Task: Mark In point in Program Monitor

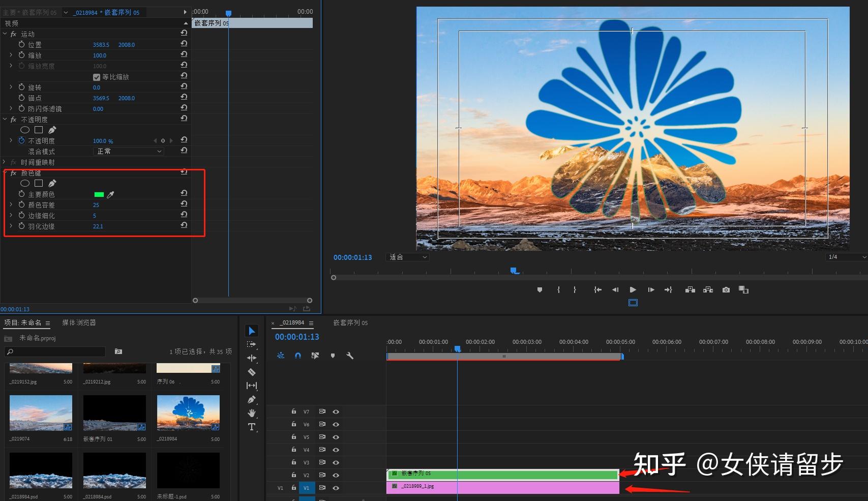Action: coord(558,290)
